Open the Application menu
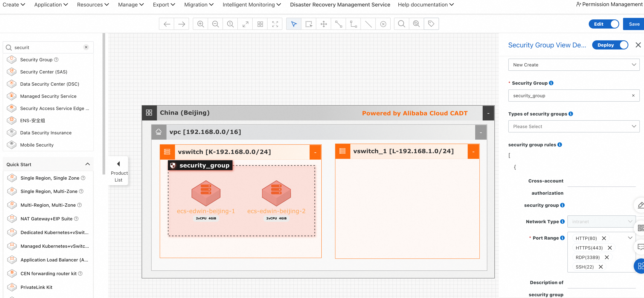644x298 pixels. 51,5
